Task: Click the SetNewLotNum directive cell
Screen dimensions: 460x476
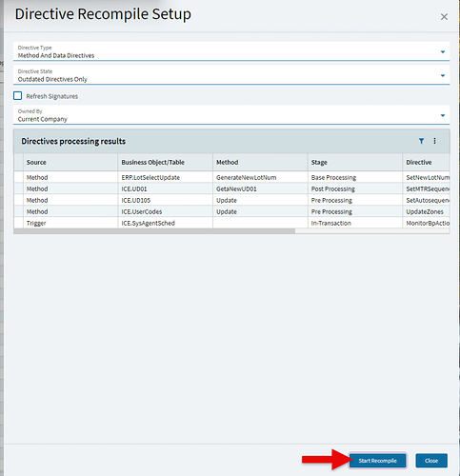Action: click(x=426, y=177)
